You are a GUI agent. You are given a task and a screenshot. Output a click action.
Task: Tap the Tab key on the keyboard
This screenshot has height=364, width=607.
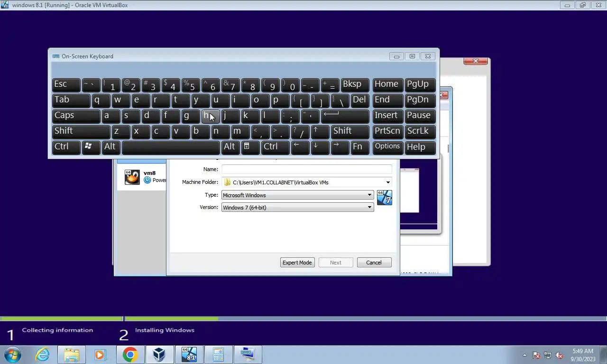(71, 100)
